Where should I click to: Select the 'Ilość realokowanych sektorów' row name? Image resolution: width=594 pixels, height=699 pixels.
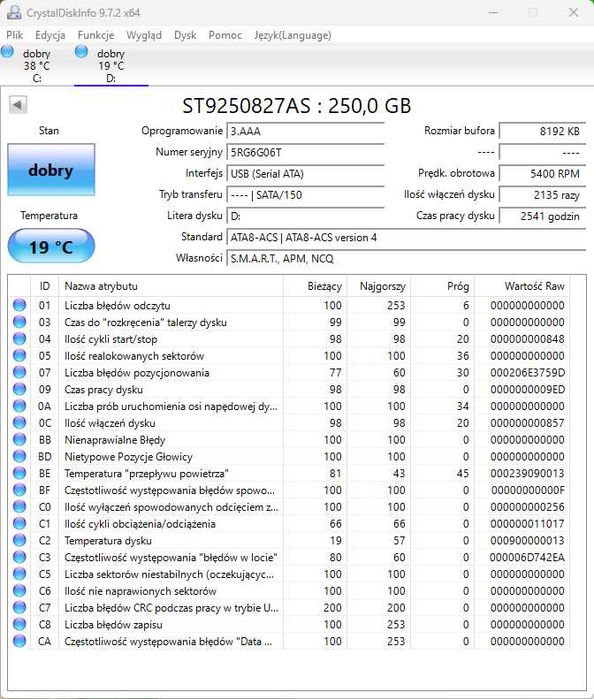point(134,356)
